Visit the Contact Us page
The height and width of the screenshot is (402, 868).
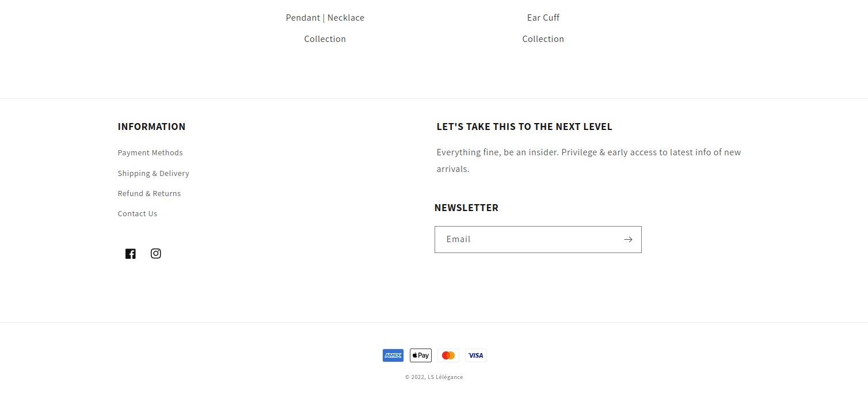tap(137, 213)
